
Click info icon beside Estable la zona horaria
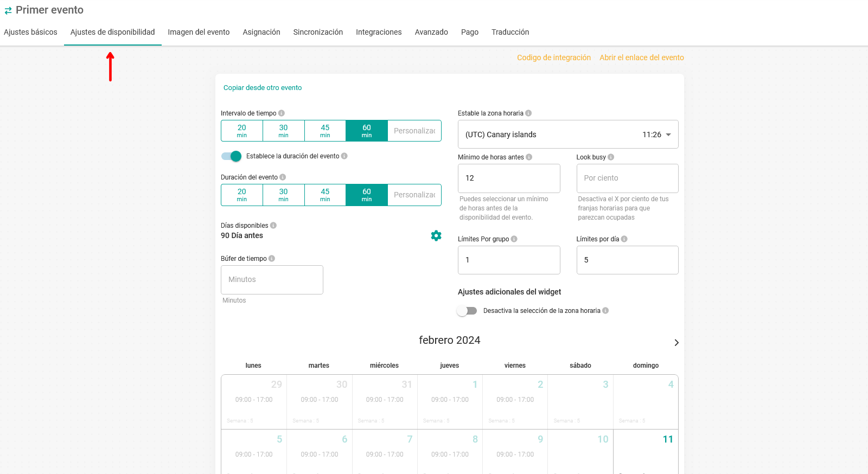click(528, 113)
